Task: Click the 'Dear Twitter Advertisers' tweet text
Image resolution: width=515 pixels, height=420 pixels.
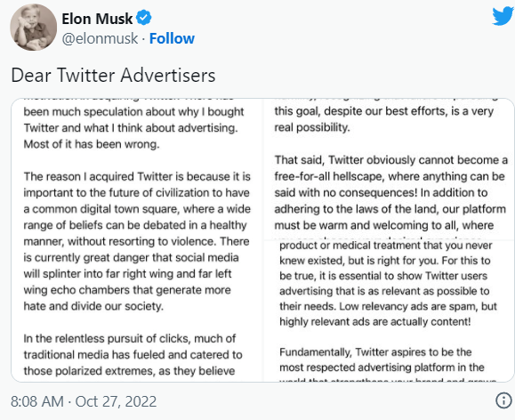Action: [113, 76]
